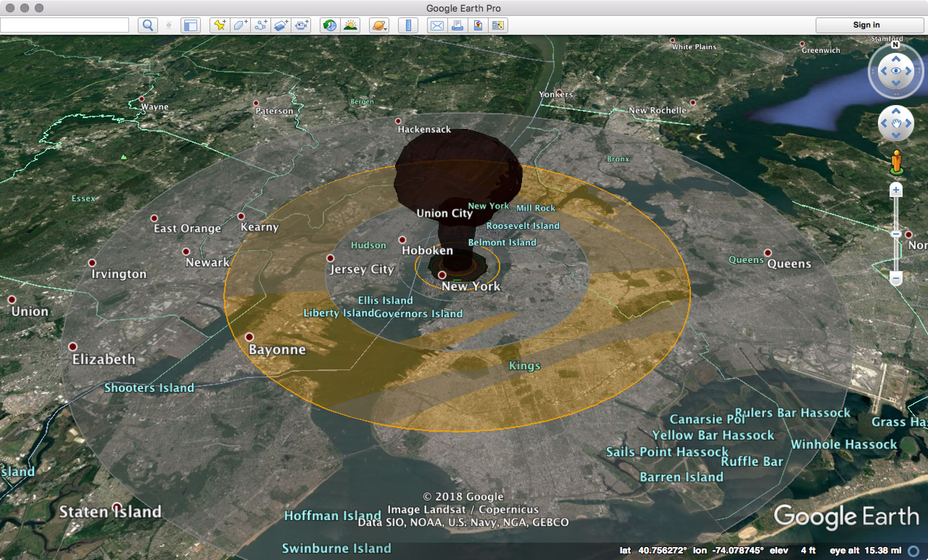This screenshot has height=560, width=928.
Task: Run a search with the magnifier button
Action: (148, 26)
